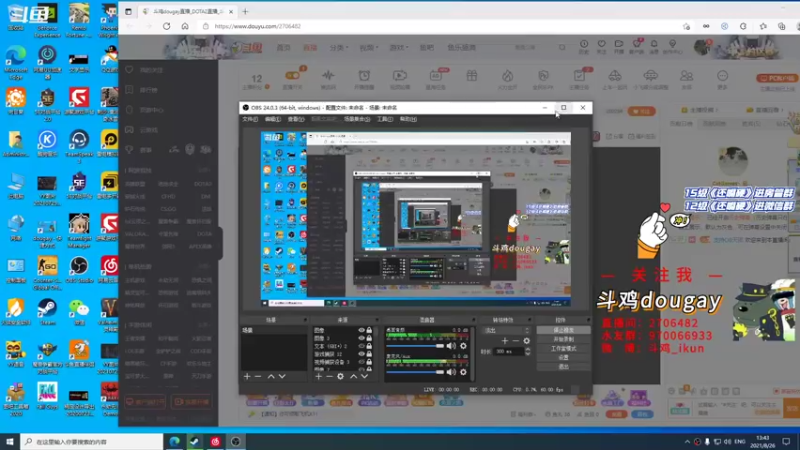Image resolution: width=800 pixels, height=450 pixels.
Task: Expand the 主播投稿 section above the chat
Action: tap(701, 110)
